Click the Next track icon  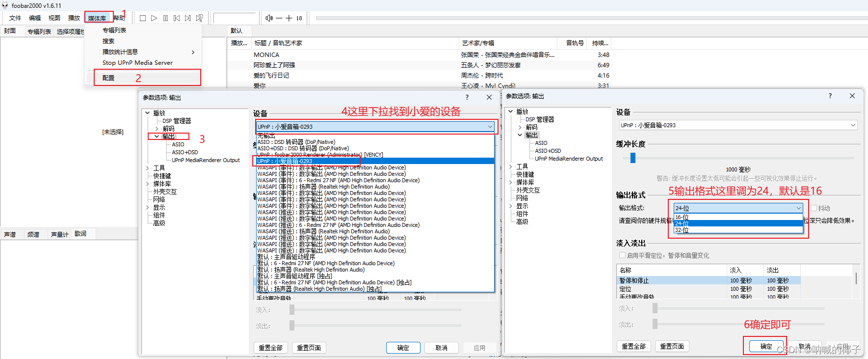click(x=188, y=18)
